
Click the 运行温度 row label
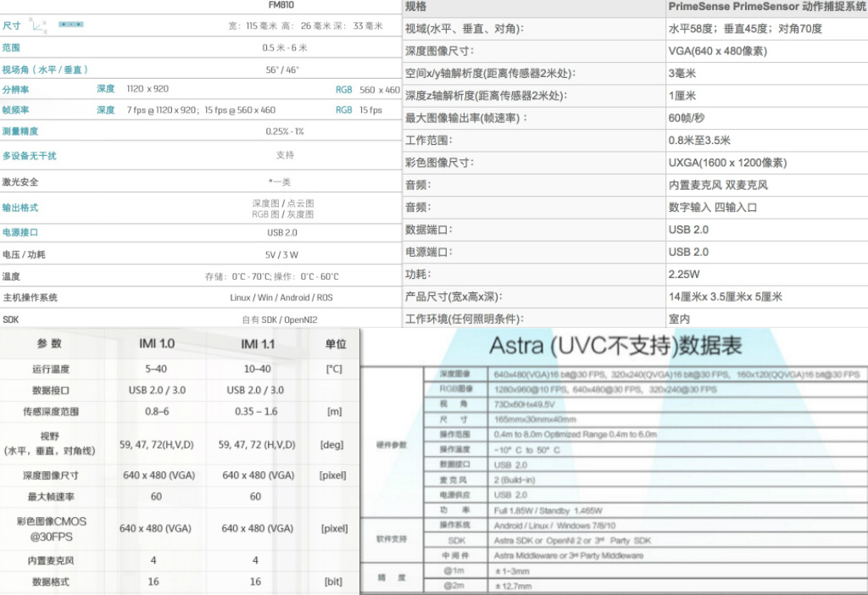tap(50, 370)
